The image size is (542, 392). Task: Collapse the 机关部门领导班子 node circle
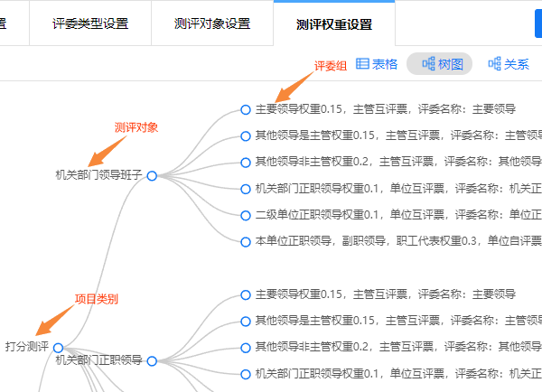tap(152, 176)
